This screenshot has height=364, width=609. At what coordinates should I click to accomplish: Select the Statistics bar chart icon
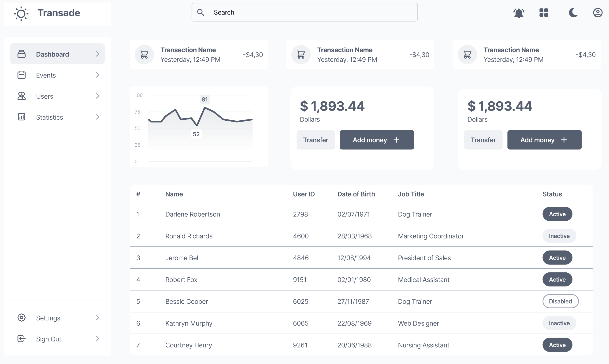point(21,117)
